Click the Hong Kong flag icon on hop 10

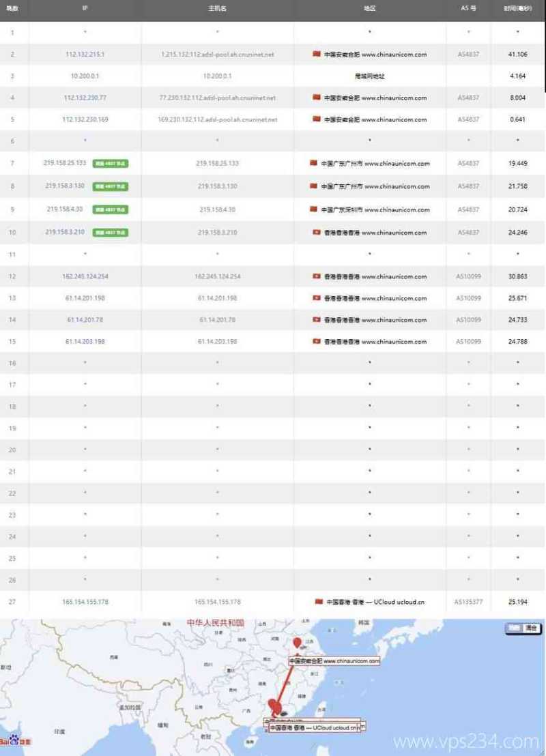coord(315,232)
